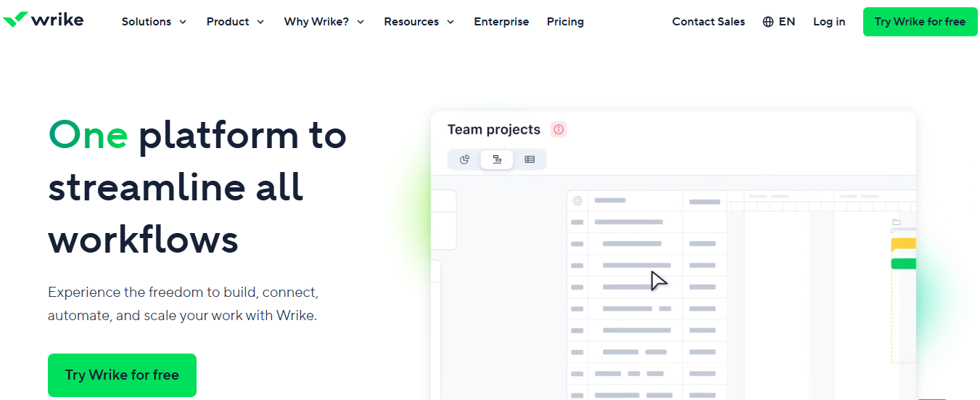
Task: Click the Contact Sales link
Action: (x=708, y=22)
